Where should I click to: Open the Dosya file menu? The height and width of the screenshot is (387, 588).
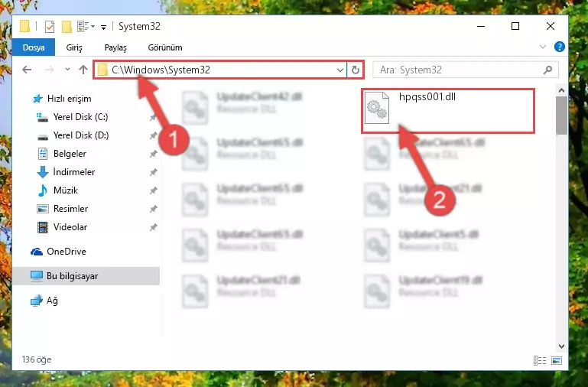click(34, 47)
